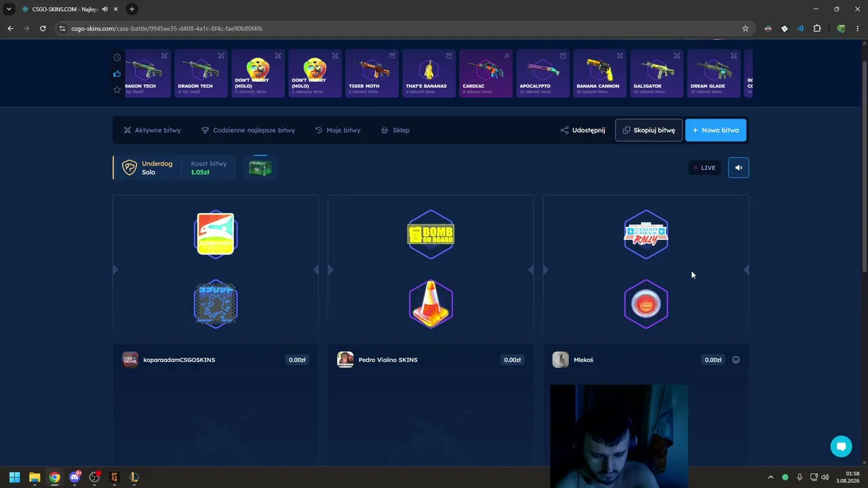Open the Banana Cannon drop card
The height and width of the screenshot is (488, 868).
click(x=600, y=73)
